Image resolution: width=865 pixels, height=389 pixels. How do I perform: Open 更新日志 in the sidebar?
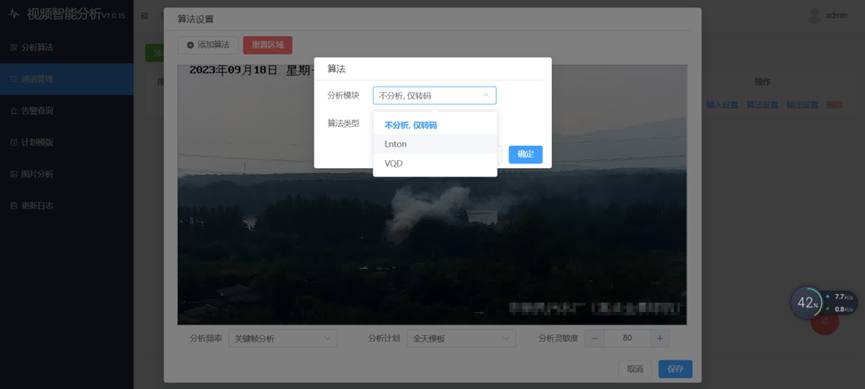tap(67, 206)
